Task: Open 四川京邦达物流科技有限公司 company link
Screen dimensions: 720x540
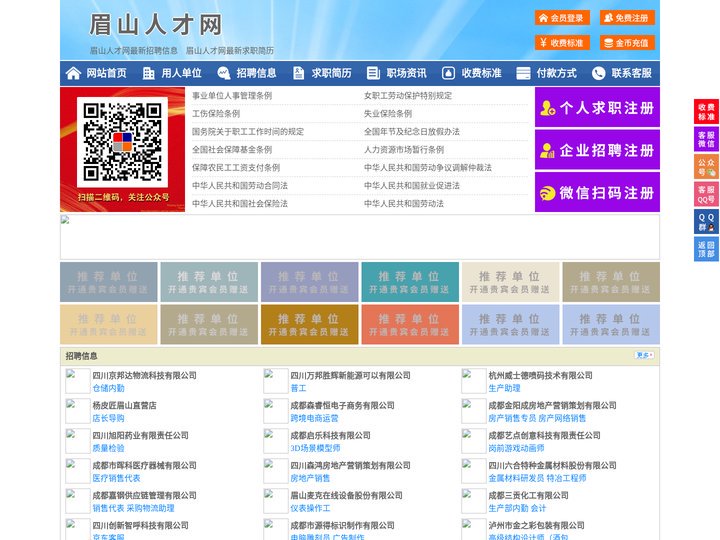Action: point(145,375)
